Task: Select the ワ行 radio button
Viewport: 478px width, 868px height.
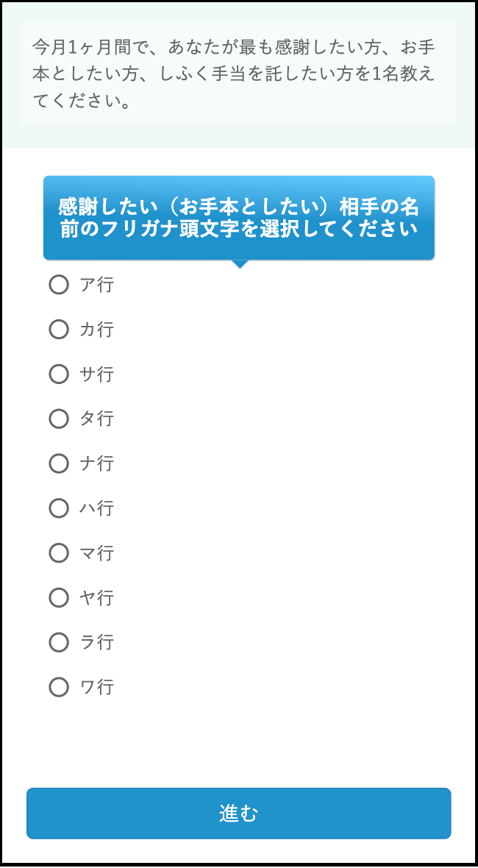Action: click(59, 687)
